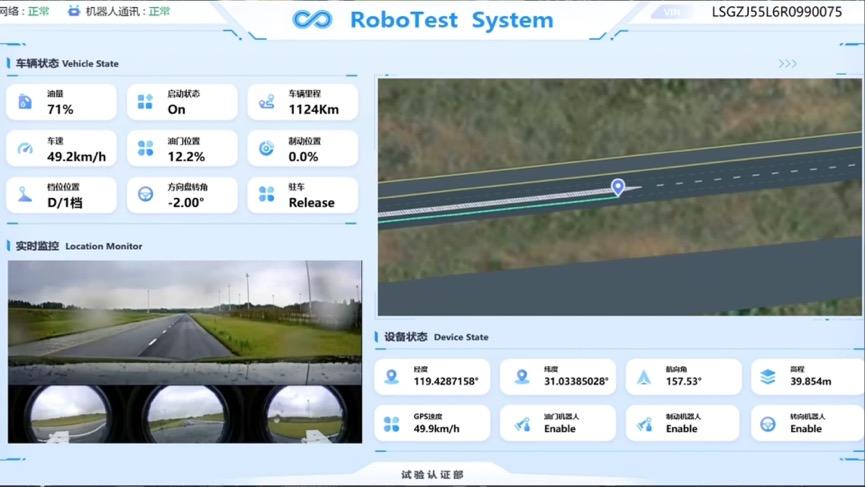Click the RoboTest System logo
This screenshot has height=487, width=865.
click(x=312, y=20)
